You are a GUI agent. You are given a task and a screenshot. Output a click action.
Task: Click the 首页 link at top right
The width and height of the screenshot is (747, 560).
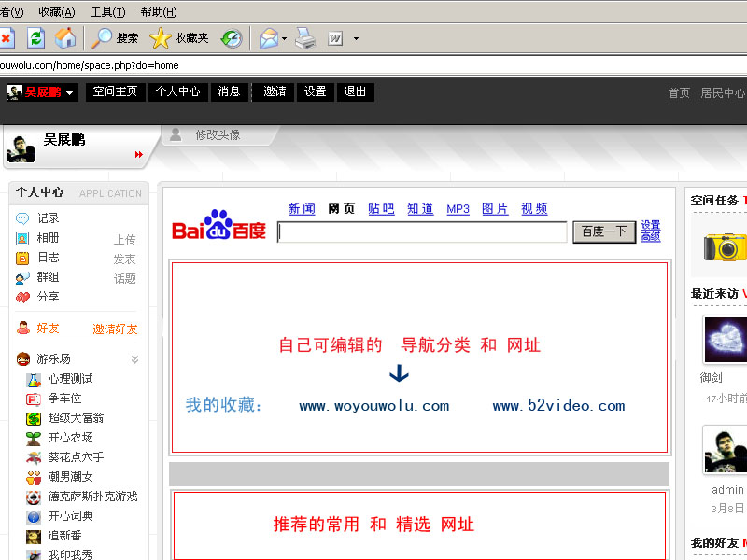679,92
